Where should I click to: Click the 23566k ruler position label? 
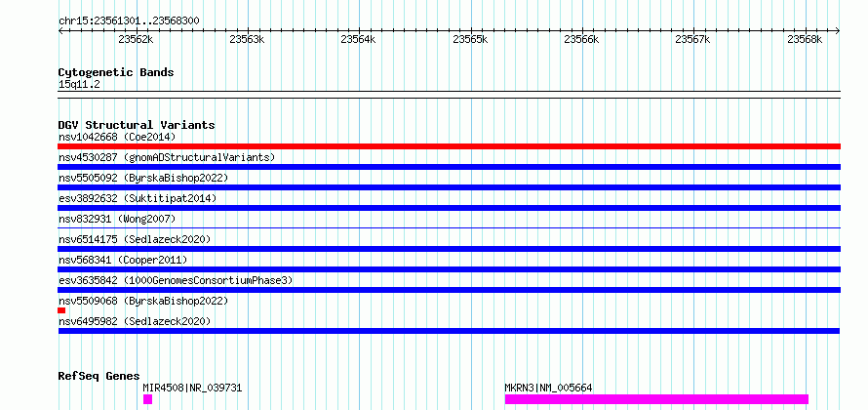click(x=582, y=39)
